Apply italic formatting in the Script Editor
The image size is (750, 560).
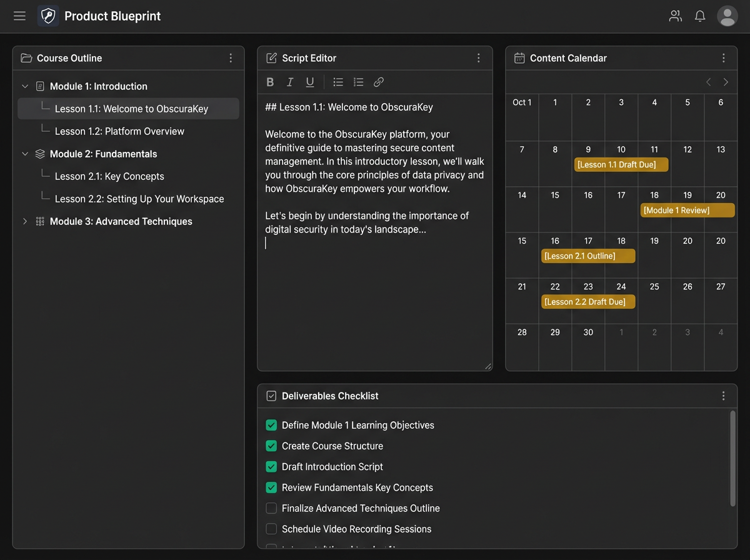pos(290,81)
